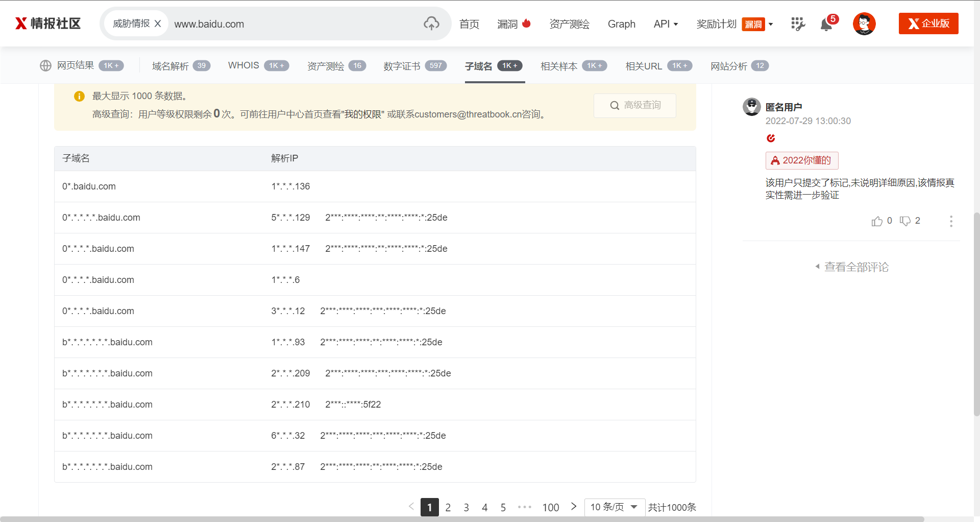Click the cloud upload icon in search bar

coord(431,23)
